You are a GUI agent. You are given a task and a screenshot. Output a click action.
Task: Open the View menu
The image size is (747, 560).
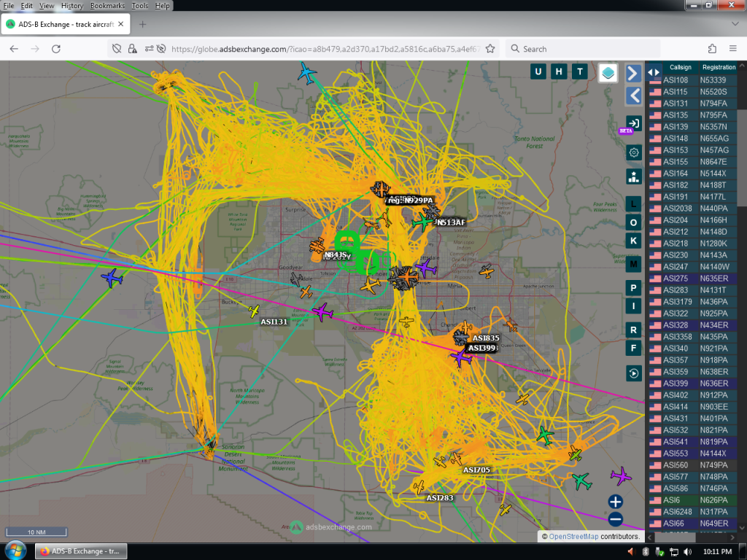(46, 6)
